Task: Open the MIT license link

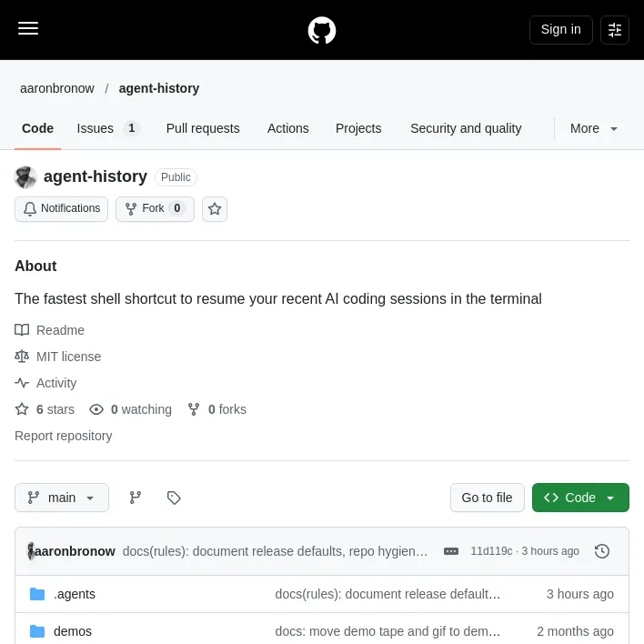Action: point(68,357)
